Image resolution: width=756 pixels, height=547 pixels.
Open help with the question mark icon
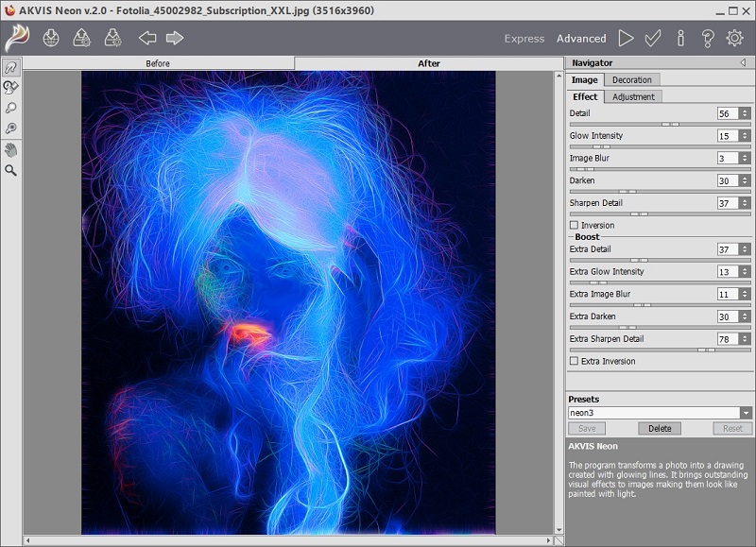pos(708,39)
